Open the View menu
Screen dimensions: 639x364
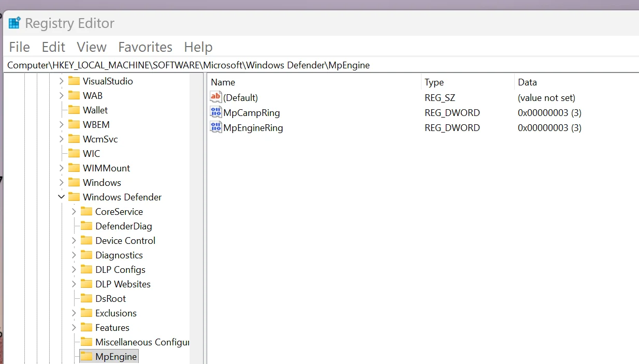(92, 47)
